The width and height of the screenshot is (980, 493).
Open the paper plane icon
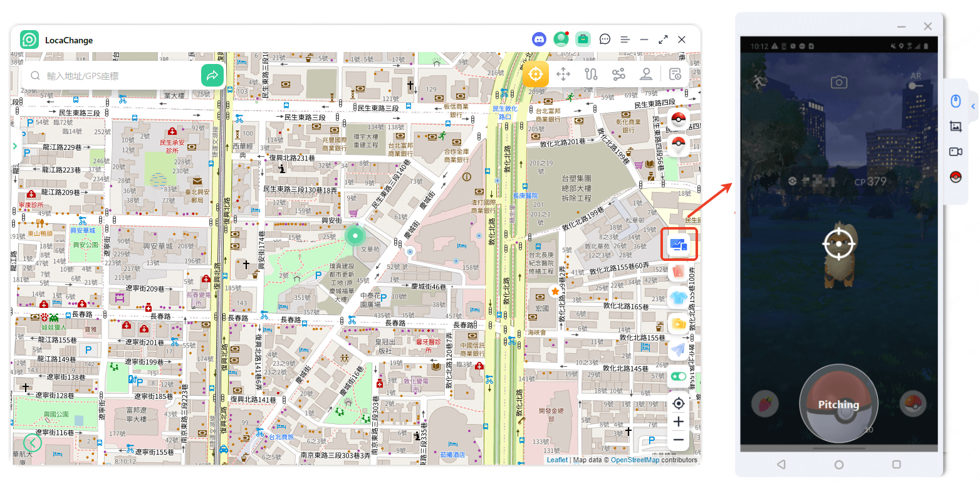pos(679,350)
